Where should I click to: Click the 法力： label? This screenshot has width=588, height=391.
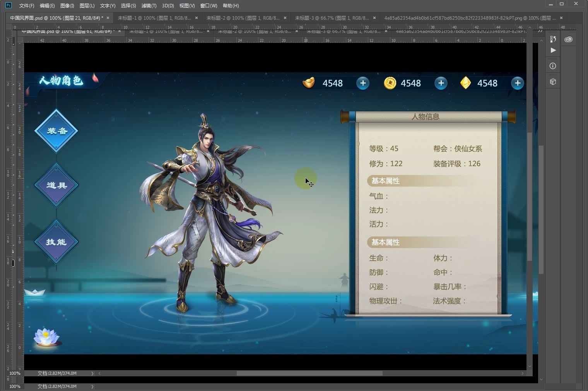pos(379,210)
